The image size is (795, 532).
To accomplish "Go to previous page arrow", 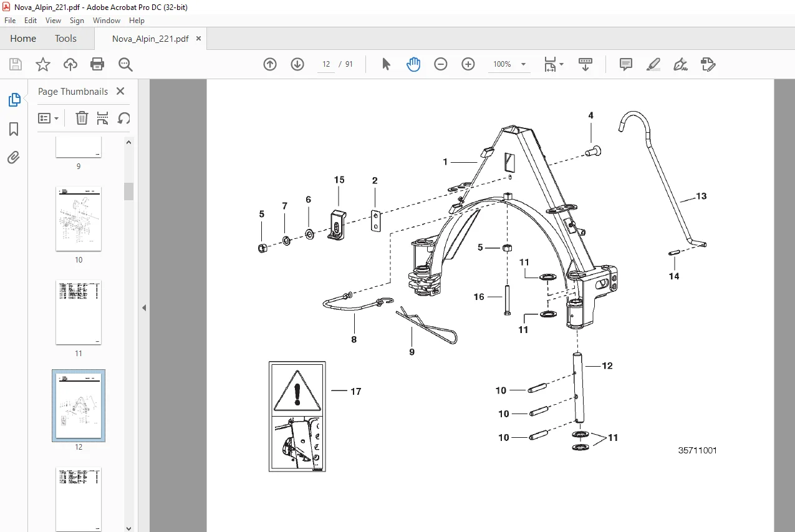I will point(270,64).
